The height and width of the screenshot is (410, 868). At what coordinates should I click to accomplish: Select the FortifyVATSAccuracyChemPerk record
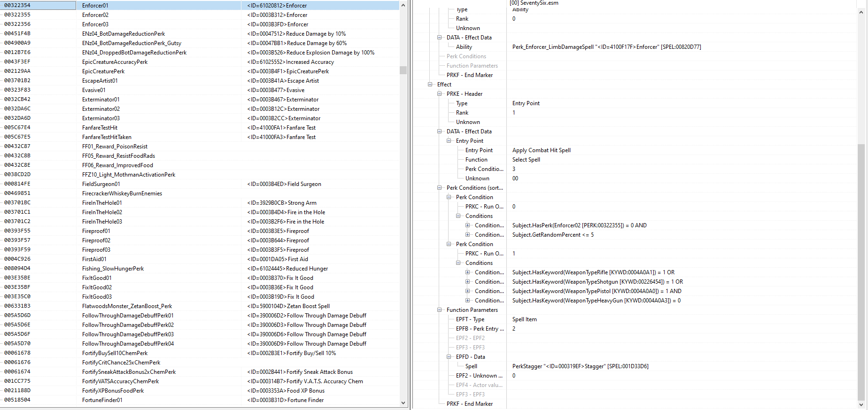click(200, 381)
